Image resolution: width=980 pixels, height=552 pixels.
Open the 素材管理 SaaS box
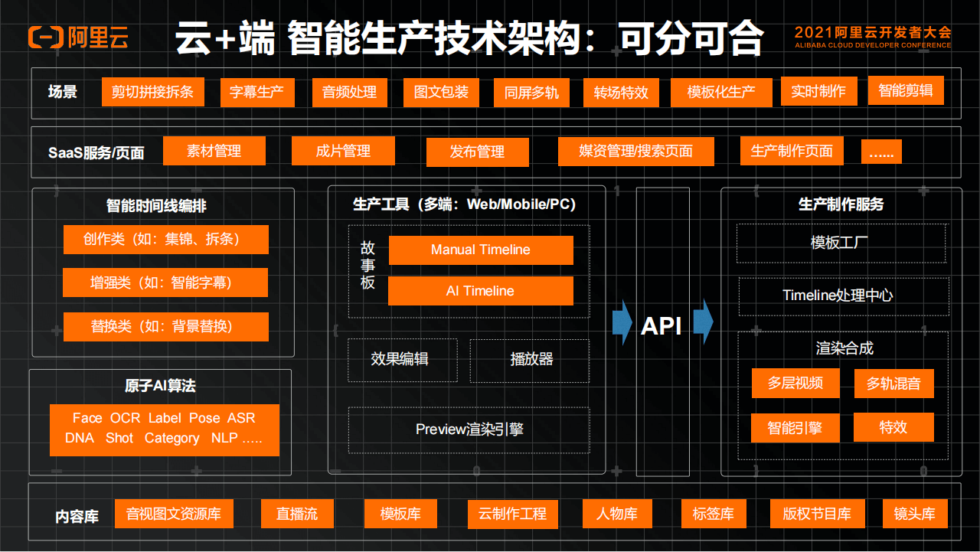(x=214, y=151)
